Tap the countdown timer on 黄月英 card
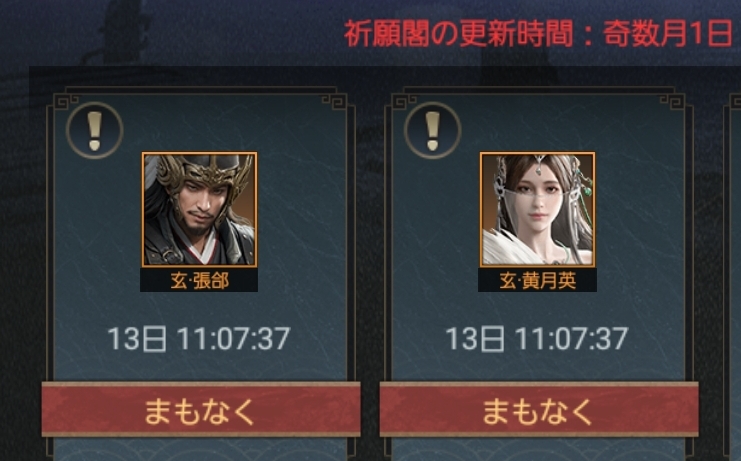 pyautogui.click(x=537, y=339)
